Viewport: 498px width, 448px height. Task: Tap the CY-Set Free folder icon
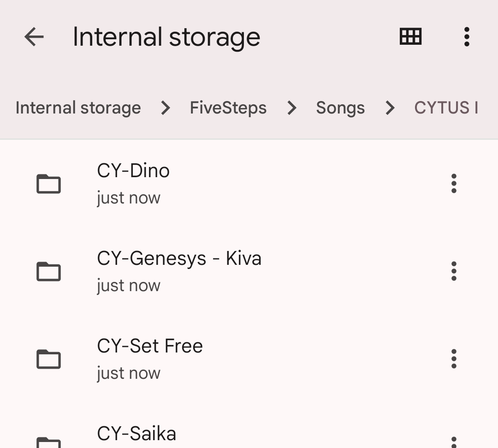click(x=49, y=359)
